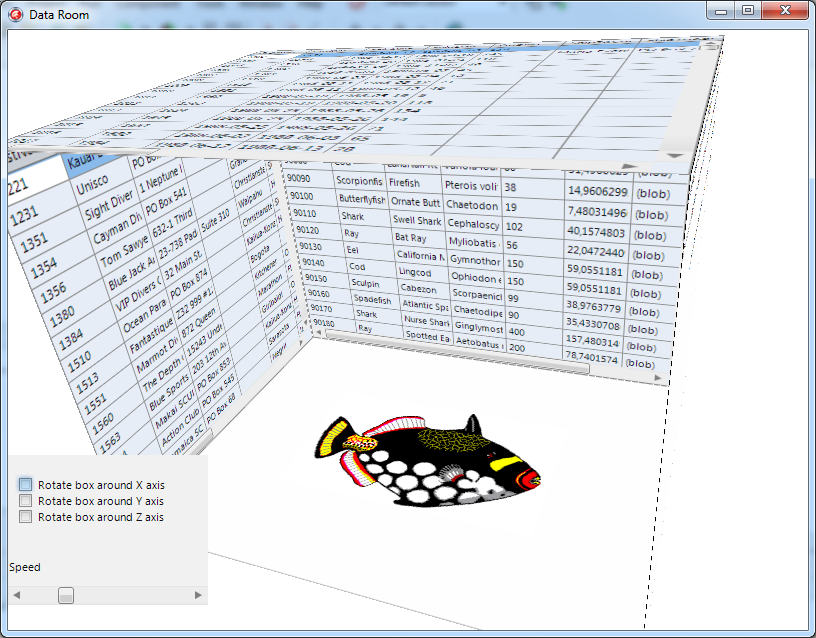Close the Data Room window

click(x=785, y=11)
